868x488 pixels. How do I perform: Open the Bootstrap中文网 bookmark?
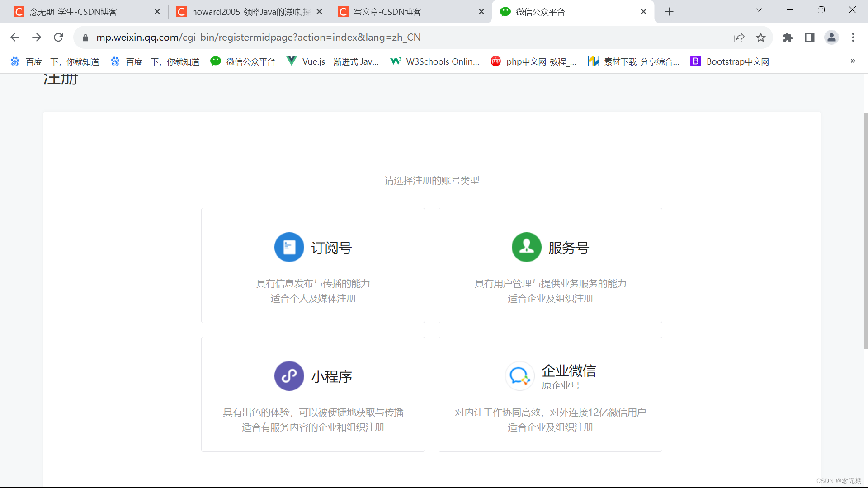click(730, 61)
